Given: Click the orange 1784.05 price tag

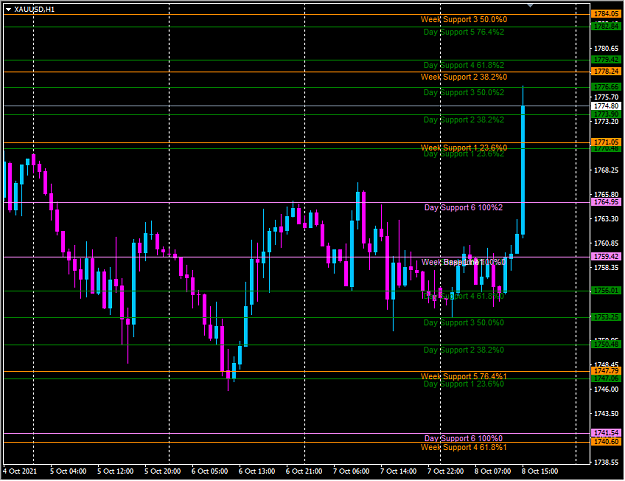Looking at the screenshot, I should [606, 14].
